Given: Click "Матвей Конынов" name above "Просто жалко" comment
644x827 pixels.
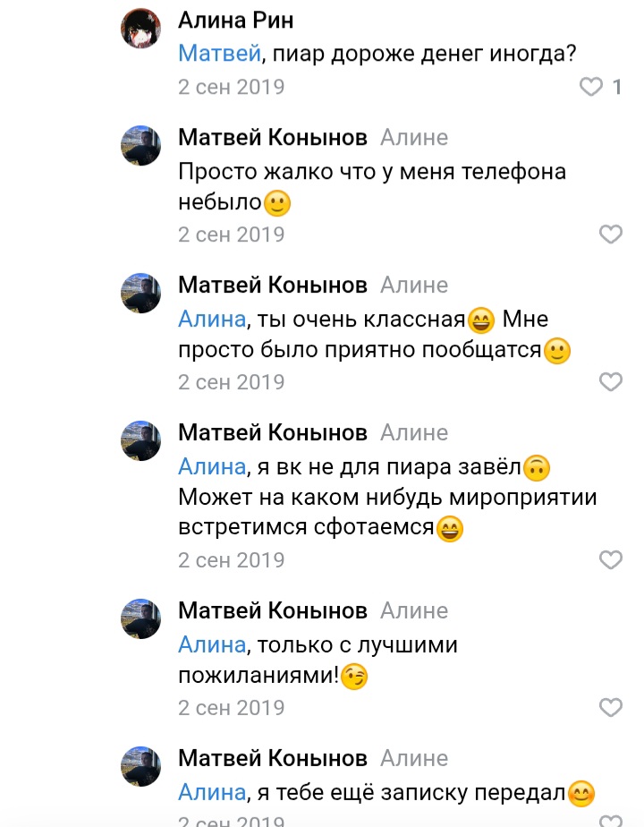Looking at the screenshot, I should (273, 137).
